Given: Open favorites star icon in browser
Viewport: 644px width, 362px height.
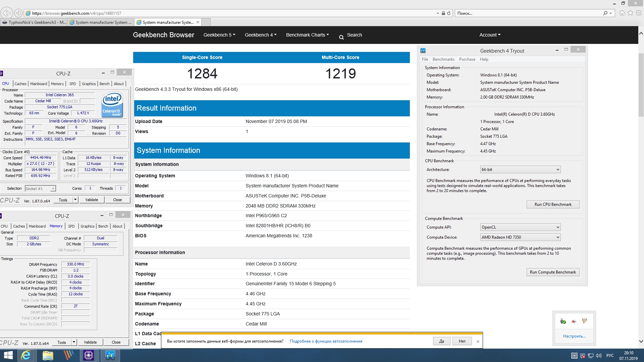Looking at the screenshot, I should coord(631,13).
